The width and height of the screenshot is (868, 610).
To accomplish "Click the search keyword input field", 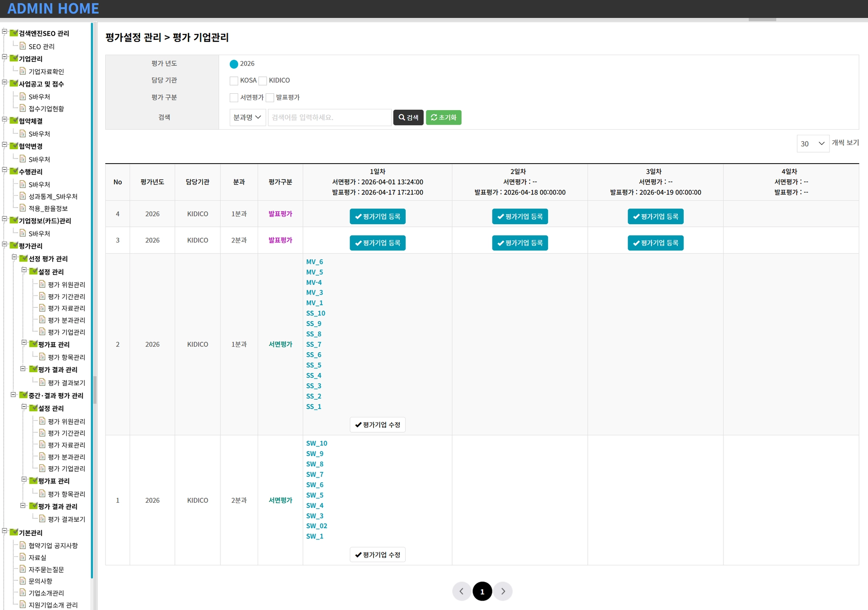I will [329, 117].
